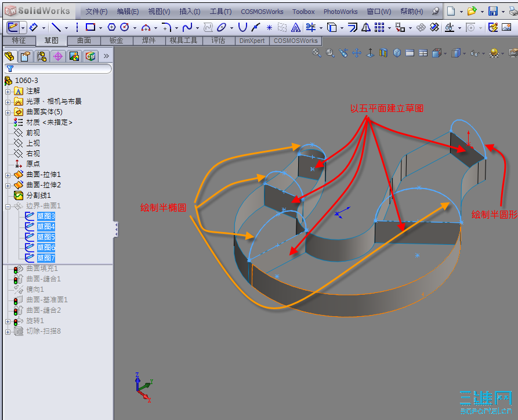Select the Spline tool
Viewport: 518px width, 420px height.
point(187,27)
